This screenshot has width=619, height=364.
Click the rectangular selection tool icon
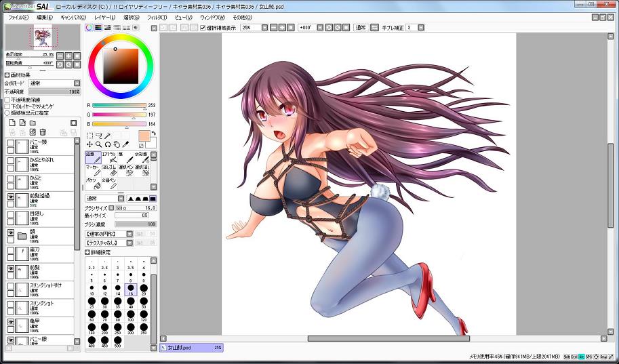(89, 136)
